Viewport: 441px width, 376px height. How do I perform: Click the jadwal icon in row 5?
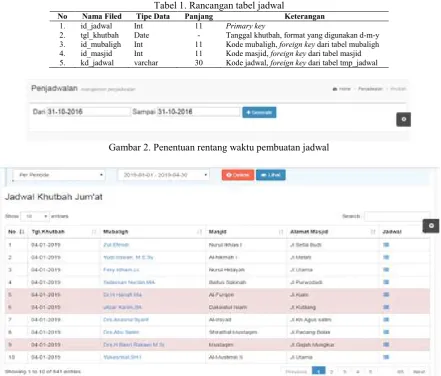pos(386,295)
